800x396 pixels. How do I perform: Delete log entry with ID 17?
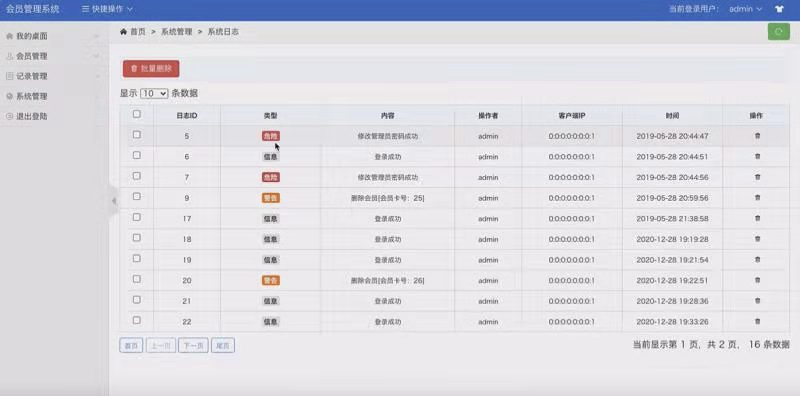[x=757, y=218]
